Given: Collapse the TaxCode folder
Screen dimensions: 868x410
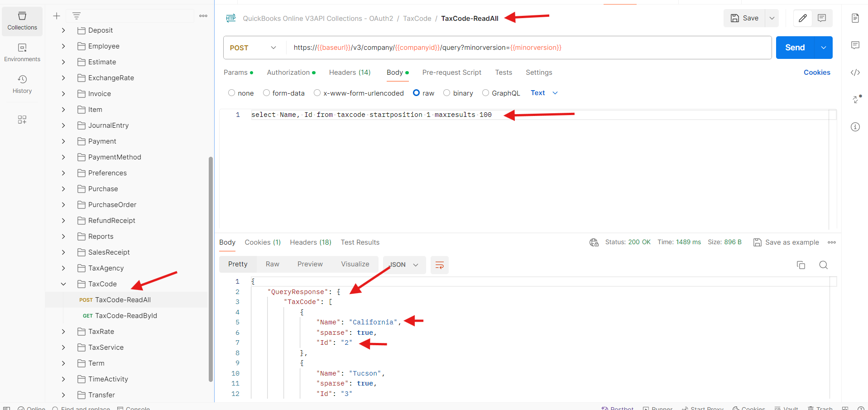Looking at the screenshot, I should pyautogui.click(x=63, y=284).
